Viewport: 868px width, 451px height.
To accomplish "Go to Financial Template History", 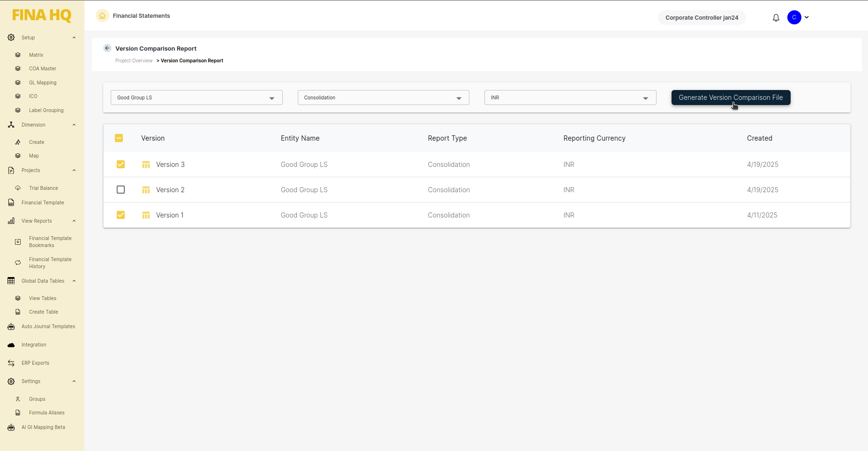I will [50, 263].
